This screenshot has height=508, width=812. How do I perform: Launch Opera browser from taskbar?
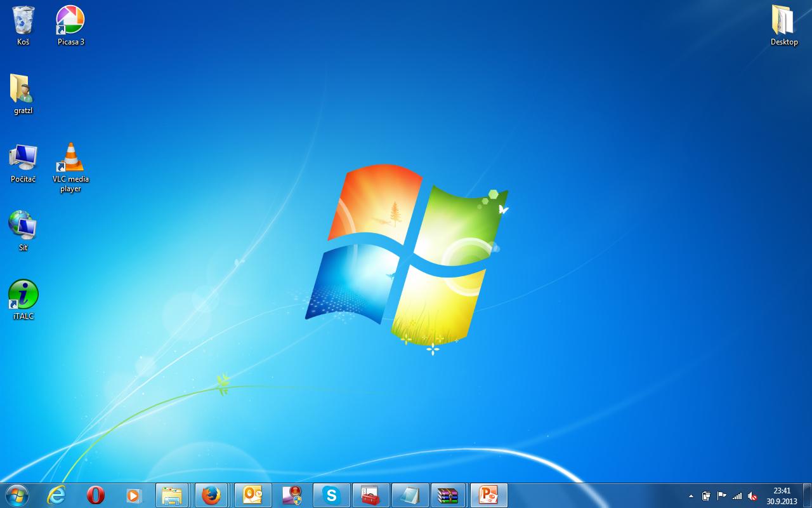[96, 495]
